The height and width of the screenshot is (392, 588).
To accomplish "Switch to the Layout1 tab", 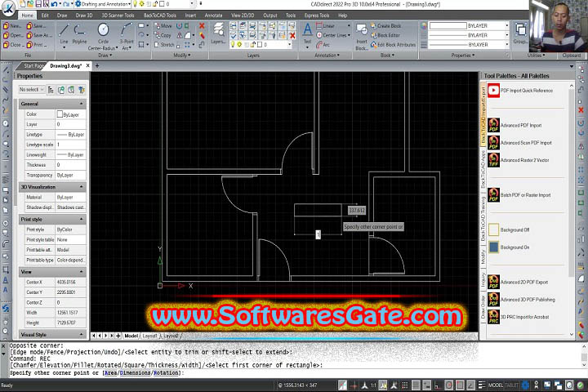I will click(149, 336).
